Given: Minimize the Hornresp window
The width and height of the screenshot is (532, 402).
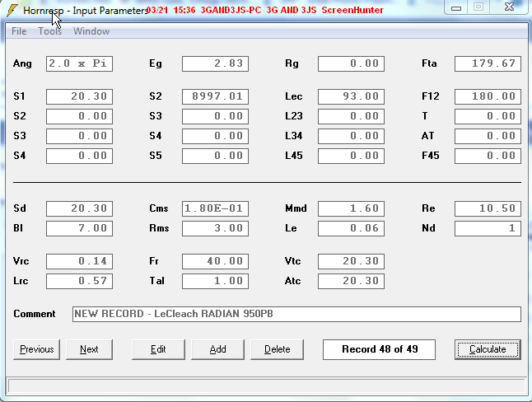Looking at the screenshot, I should tap(456, 7).
